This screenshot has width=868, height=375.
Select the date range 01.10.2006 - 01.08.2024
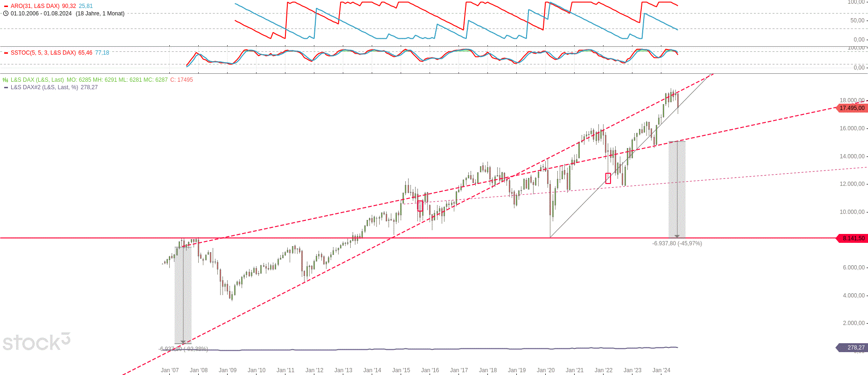[41, 14]
